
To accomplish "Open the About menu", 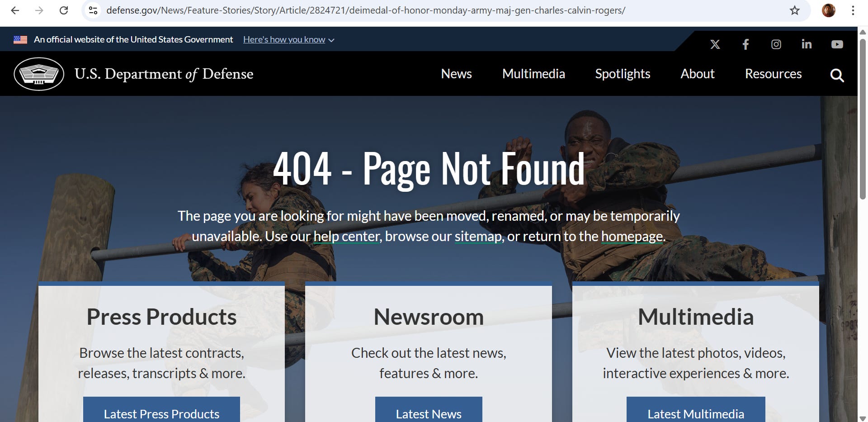I will (x=698, y=74).
